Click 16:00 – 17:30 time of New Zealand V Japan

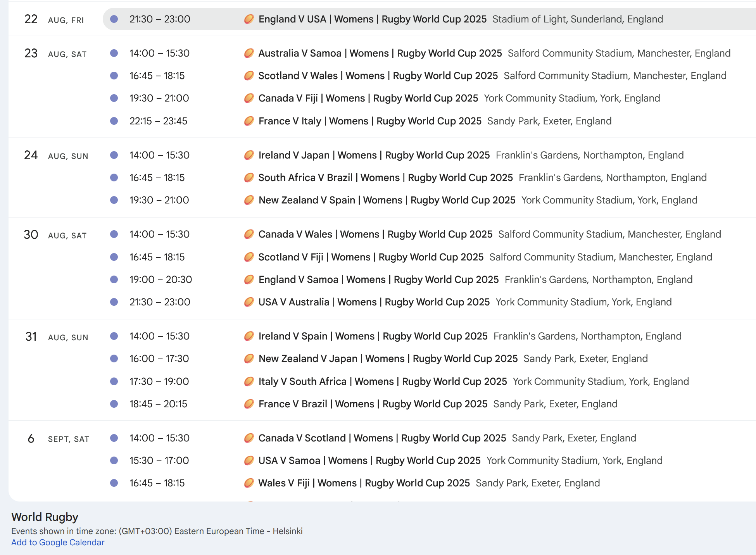(159, 359)
